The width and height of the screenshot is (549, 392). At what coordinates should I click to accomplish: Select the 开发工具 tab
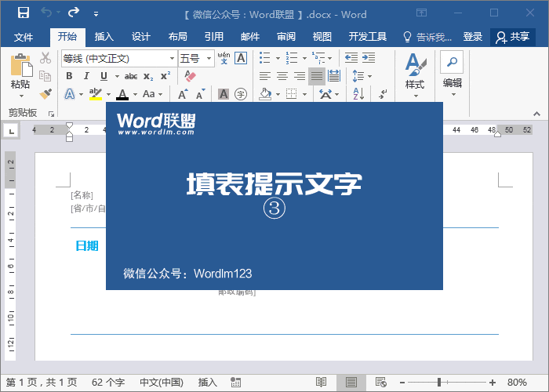coord(368,37)
